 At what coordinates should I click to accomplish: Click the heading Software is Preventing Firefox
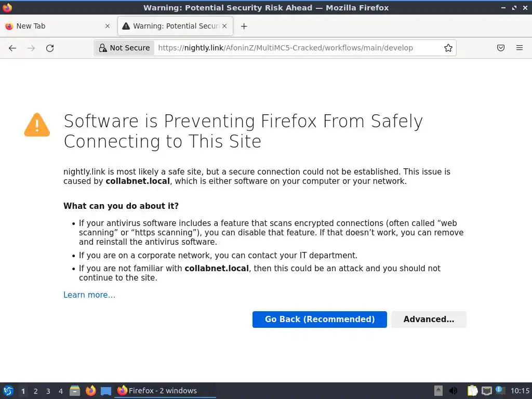pos(243,131)
